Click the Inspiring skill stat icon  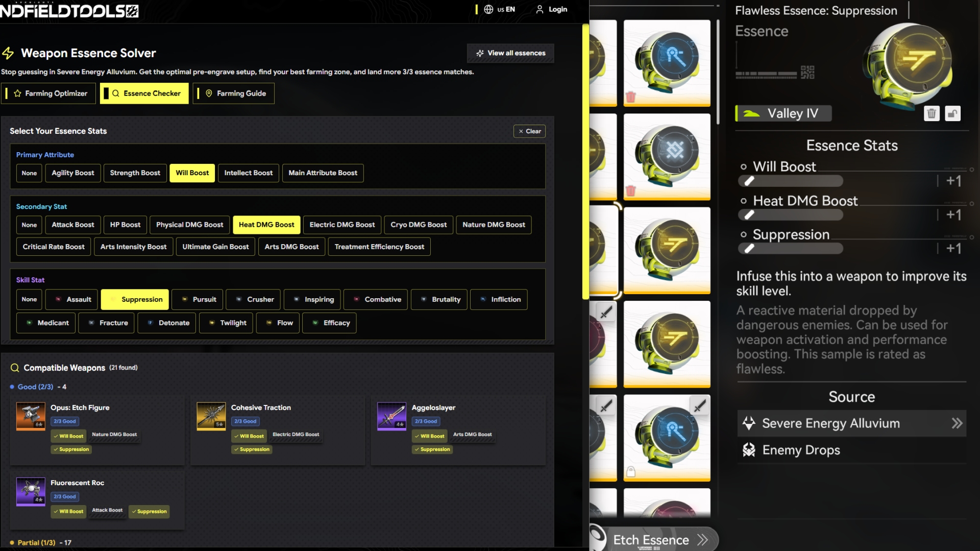(x=297, y=299)
